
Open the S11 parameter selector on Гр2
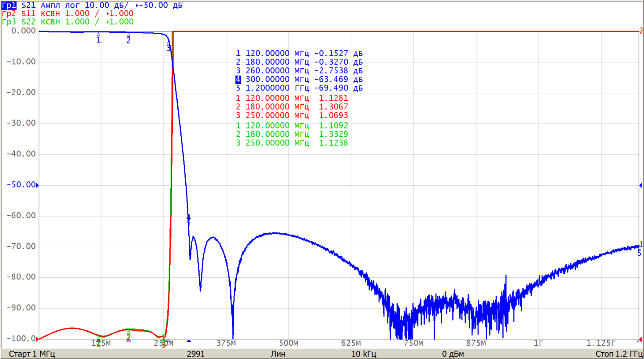pos(29,13)
